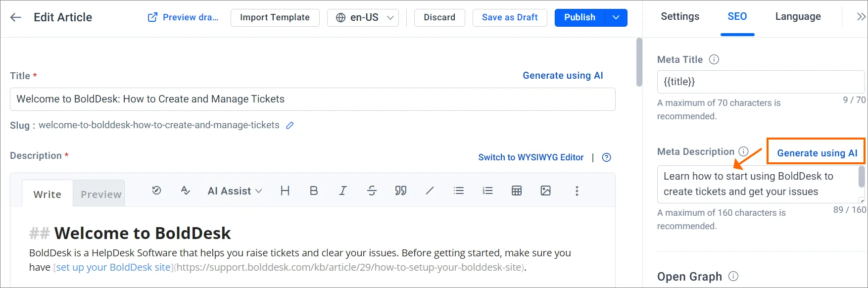
Task: Click the Meta Title input field
Action: [761, 82]
